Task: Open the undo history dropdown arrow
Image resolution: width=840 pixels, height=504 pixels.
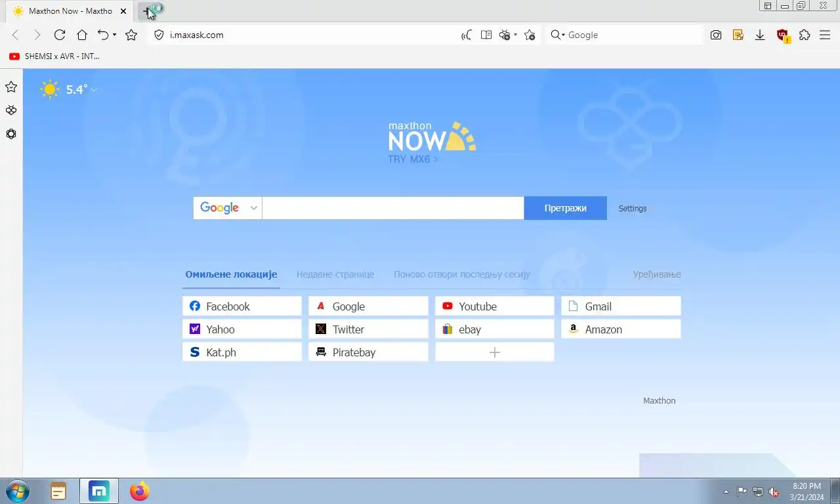Action: [x=114, y=35]
